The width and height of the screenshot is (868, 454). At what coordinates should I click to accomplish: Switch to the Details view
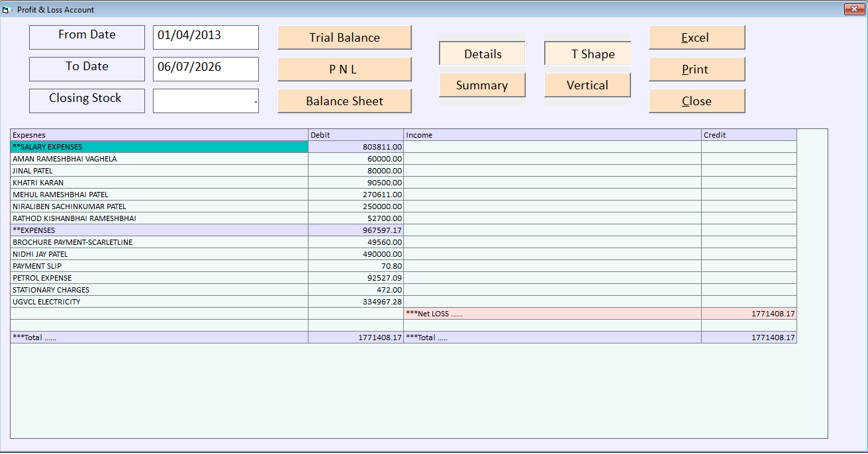pyautogui.click(x=482, y=54)
